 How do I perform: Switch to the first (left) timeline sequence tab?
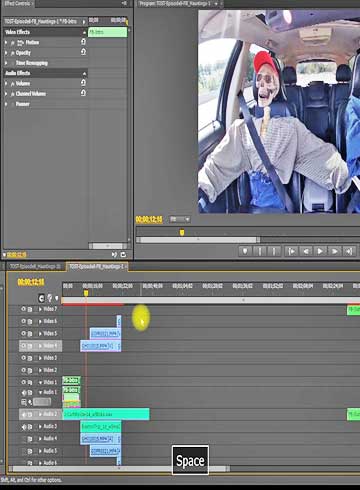(x=35, y=266)
